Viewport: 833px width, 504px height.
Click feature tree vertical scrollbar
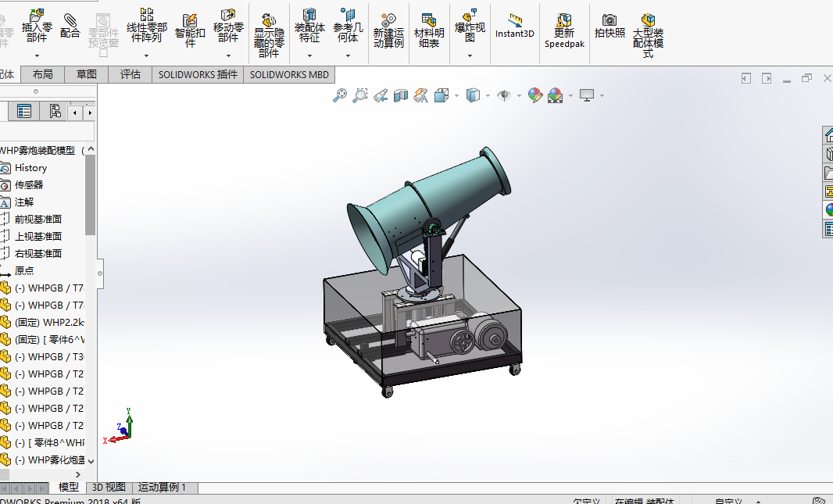[x=91, y=195]
